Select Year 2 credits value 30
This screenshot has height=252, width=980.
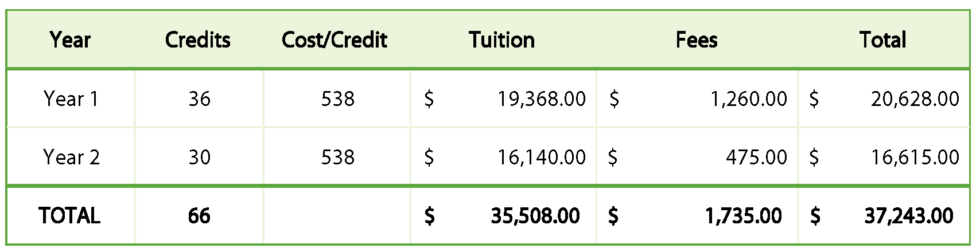[199, 157]
